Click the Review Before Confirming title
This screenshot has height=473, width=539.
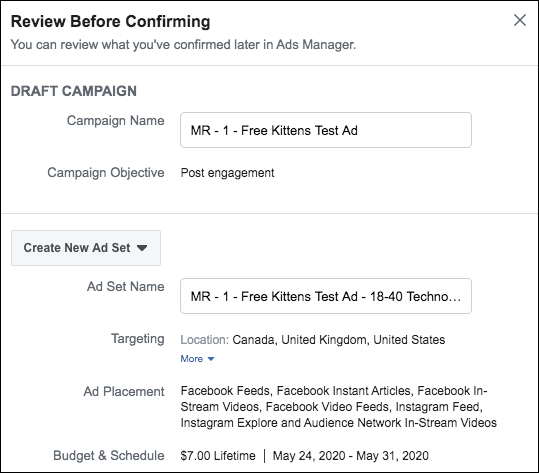[x=110, y=21]
